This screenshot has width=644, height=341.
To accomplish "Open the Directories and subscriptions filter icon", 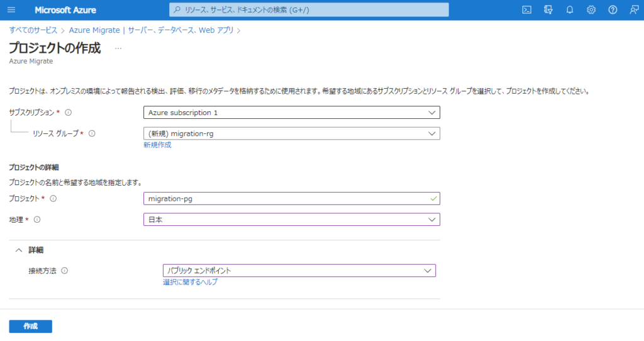I will 548,10.
